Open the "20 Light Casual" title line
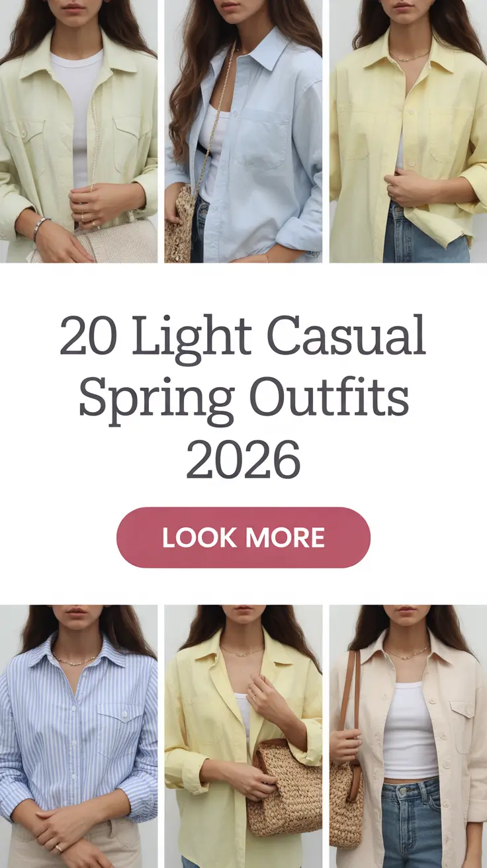The height and width of the screenshot is (868, 487). pos(243,337)
